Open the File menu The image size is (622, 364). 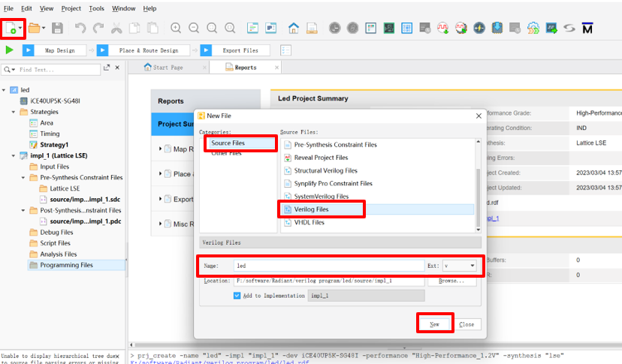[8, 8]
